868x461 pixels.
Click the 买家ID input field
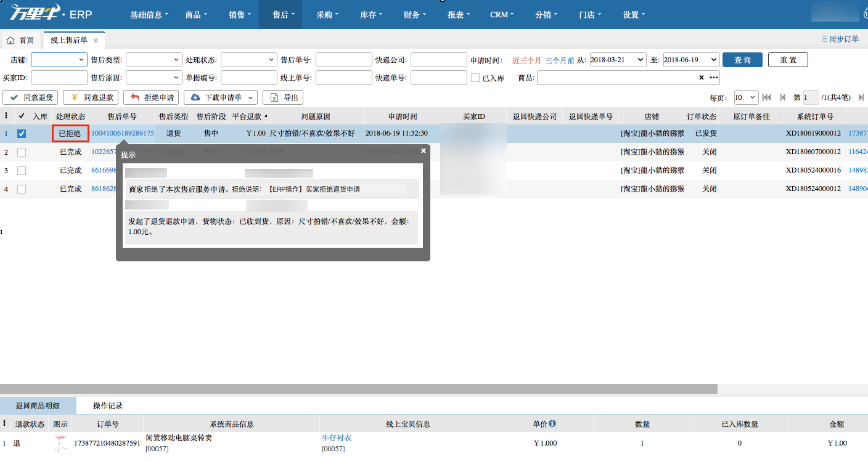point(59,78)
